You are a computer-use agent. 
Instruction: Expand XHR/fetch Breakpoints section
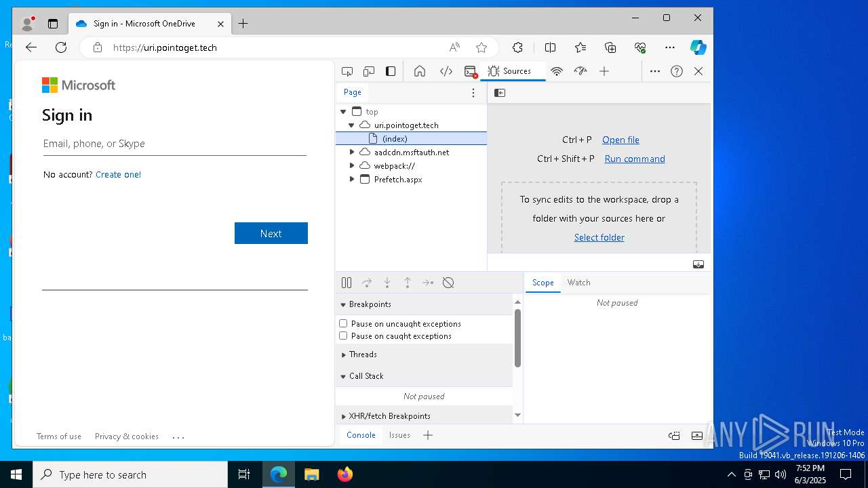click(x=343, y=416)
